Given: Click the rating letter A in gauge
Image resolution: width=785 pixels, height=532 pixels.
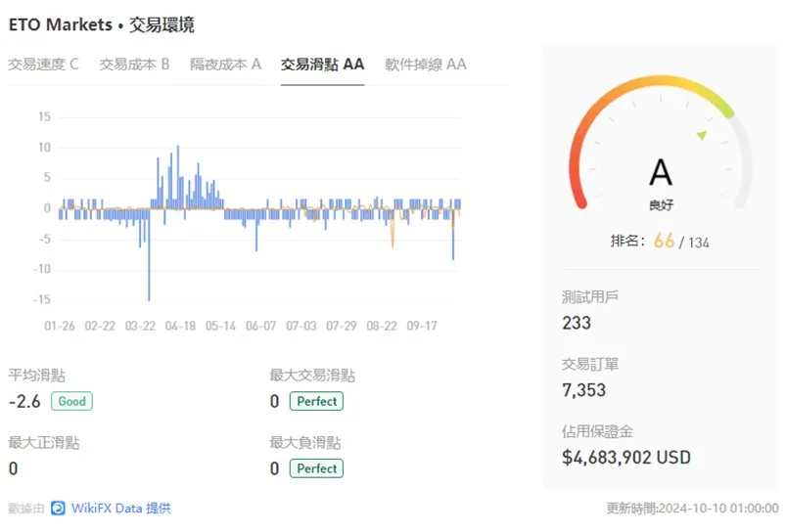Looking at the screenshot, I should tap(661, 172).
